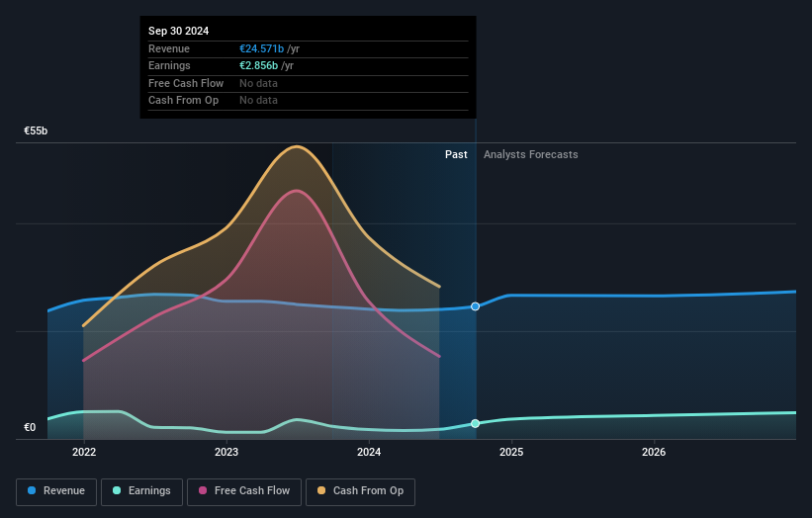Click the 2024 x-axis label
This screenshot has width=812, height=518.
(x=369, y=452)
